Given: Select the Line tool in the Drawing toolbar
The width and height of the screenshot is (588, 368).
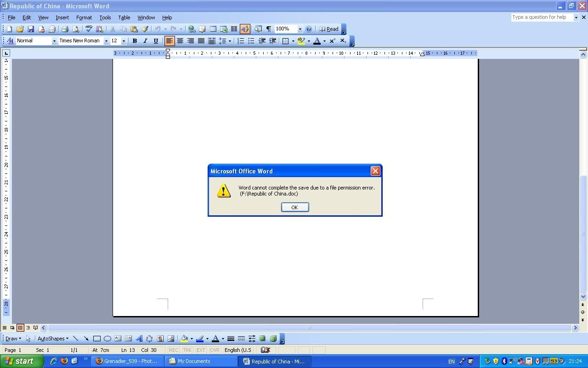Looking at the screenshot, I should pos(76,339).
